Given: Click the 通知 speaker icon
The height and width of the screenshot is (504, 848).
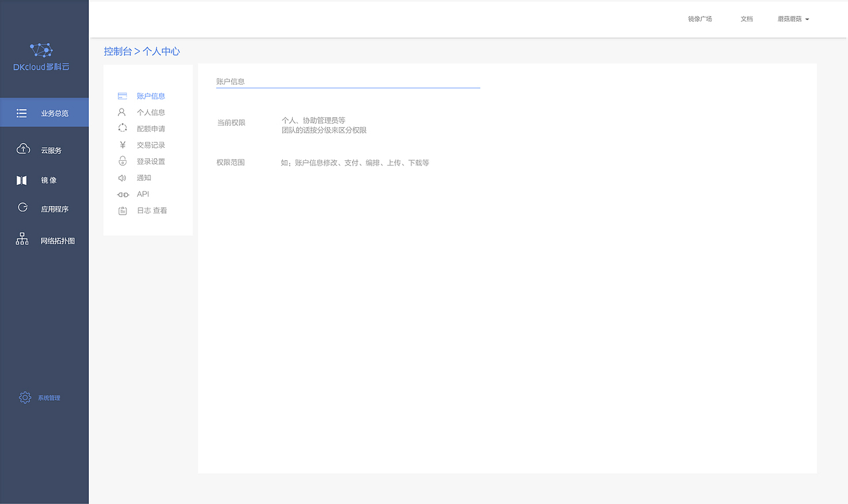Looking at the screenshot, I should (x=122, y=177).
